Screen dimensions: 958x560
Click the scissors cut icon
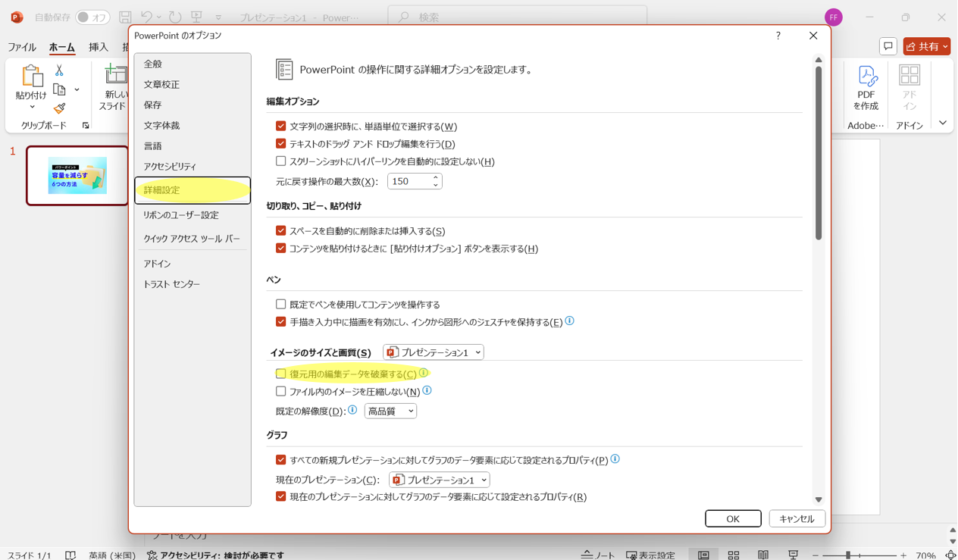click(59, 70)
